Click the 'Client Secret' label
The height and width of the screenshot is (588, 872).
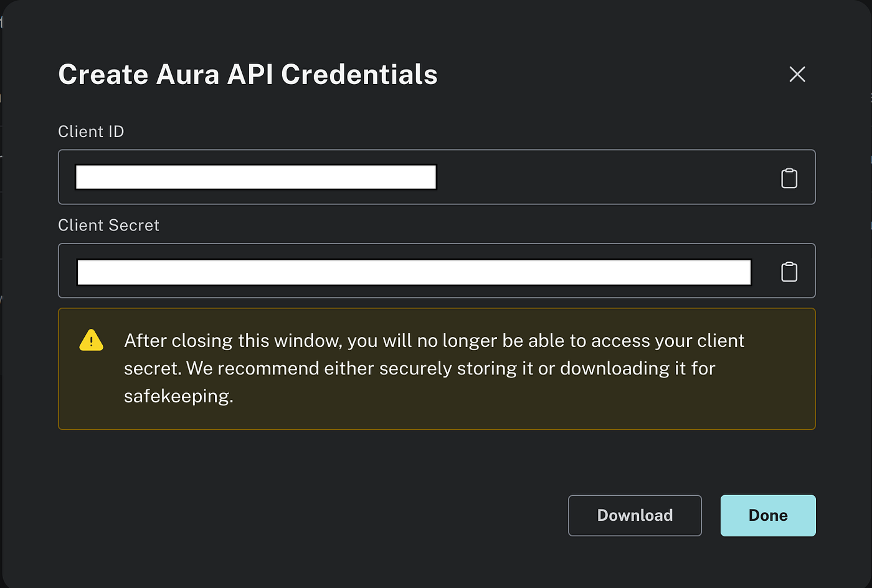108,225
